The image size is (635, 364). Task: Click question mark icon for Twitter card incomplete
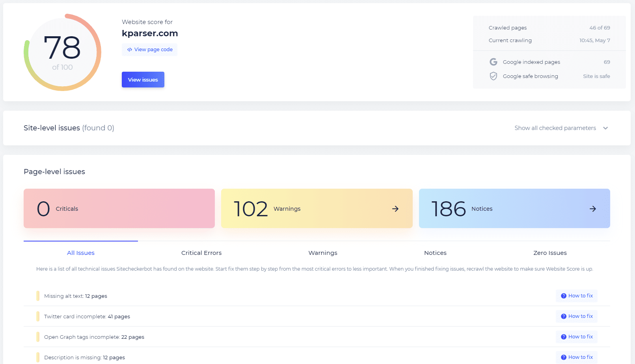pyautogui.click(x=564, y=316)
